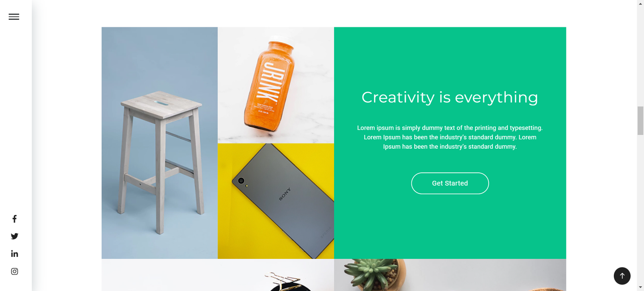Click the black scroll-to-top arrow button

tap(622, 276)
